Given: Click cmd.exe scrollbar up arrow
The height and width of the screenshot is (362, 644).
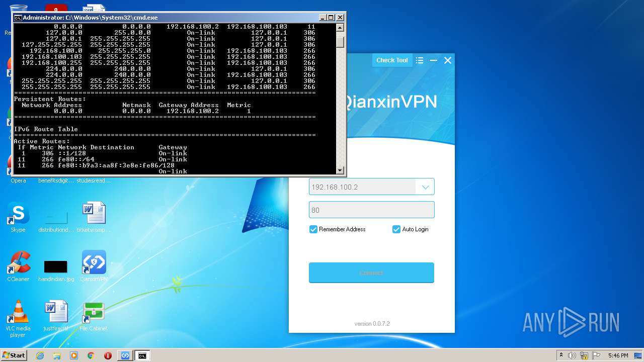Looking at the screenshot, I should click(x=340, y=28).
